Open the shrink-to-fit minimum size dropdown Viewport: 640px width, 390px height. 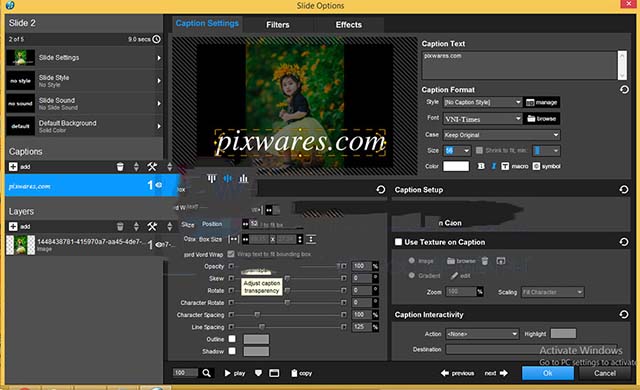pyautogui.click(x=547, y=151)
